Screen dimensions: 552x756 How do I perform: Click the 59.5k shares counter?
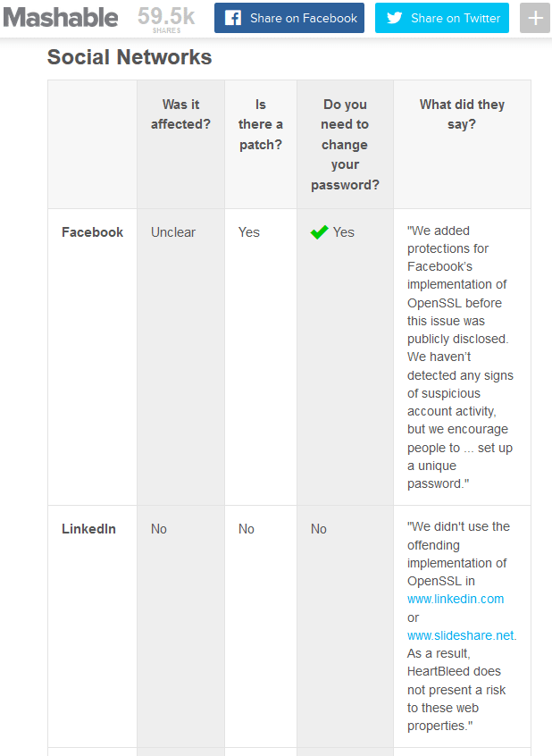(166, 20)
